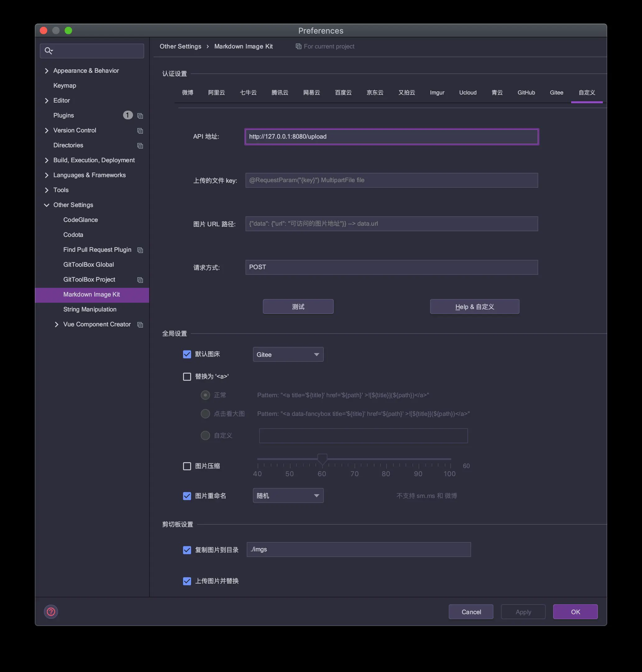Enable the 图片压缩 checkbox
642x672 pixels.
click(x=187, y=466)
